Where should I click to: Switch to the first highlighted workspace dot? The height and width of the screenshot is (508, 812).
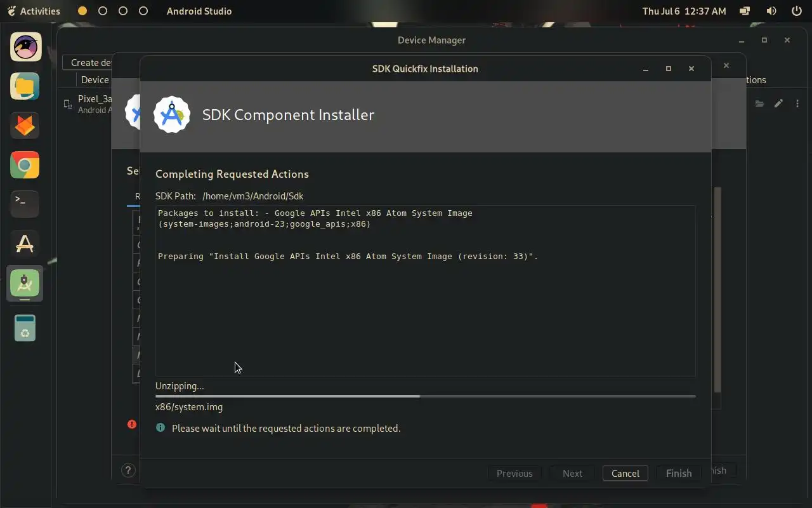(82, 11)
